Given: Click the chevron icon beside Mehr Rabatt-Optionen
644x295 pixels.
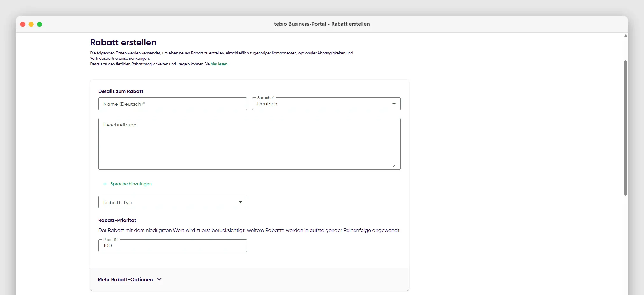Looking at the screenshot, I should pyautogui.click(x=159, y=279).
